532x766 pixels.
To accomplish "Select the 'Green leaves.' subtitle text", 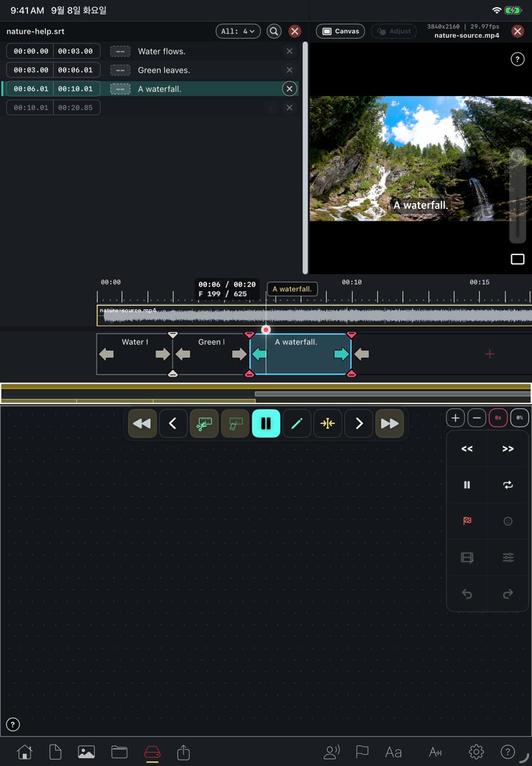I will point(164,70).
